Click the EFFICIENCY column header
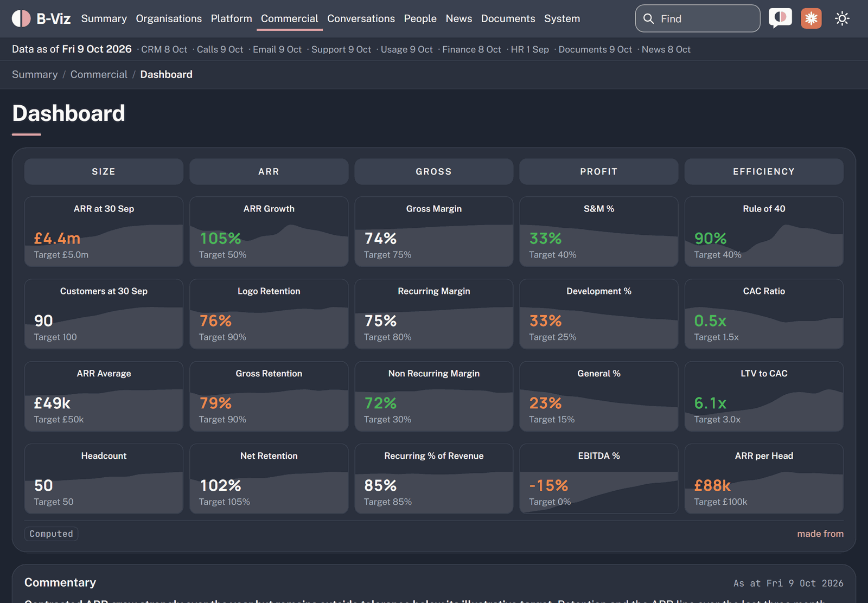 tap(764, 171)
